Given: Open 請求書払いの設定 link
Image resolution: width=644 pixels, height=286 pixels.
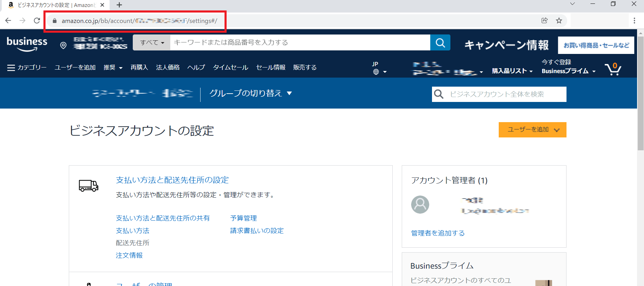Looking at the screenshot, I should point(257,231).
